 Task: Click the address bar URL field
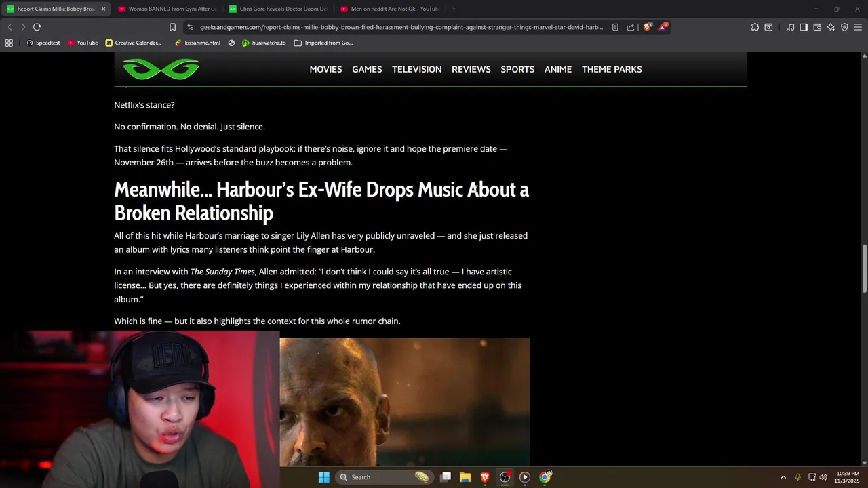[x=401, y=27]
